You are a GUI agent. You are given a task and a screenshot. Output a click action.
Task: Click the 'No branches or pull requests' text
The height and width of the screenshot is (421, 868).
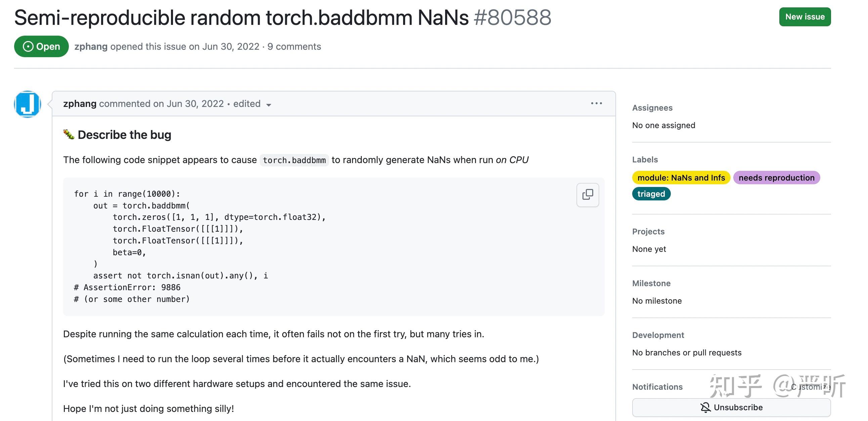pyautogui.click(x=687, y=353)
